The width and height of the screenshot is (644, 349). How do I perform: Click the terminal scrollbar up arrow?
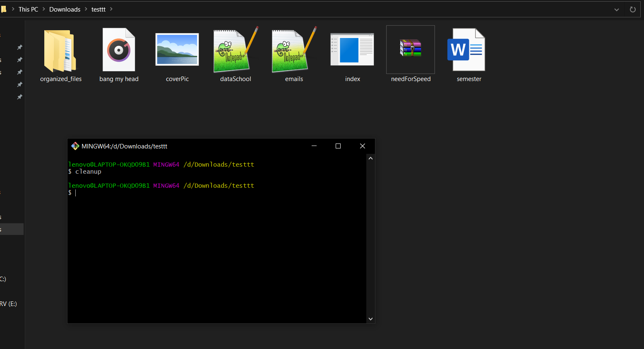[370, 158]
